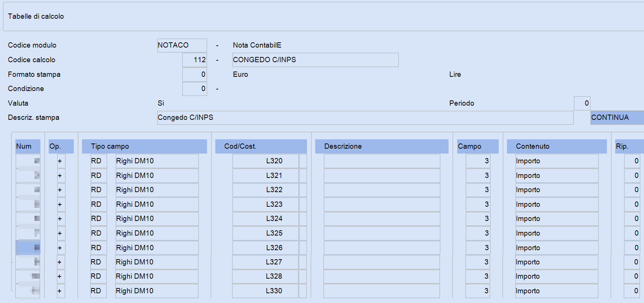Screen dimensions: 644x303
Task: Click the Formato stampa input field
Action: (195, 74)
